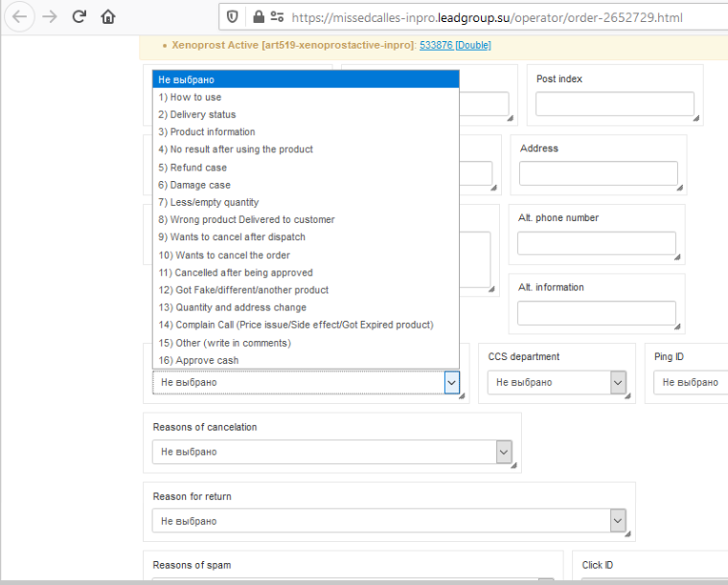Open Reasons of cancelation dropdown
The image size is (728, 585).
coord(332,452)
